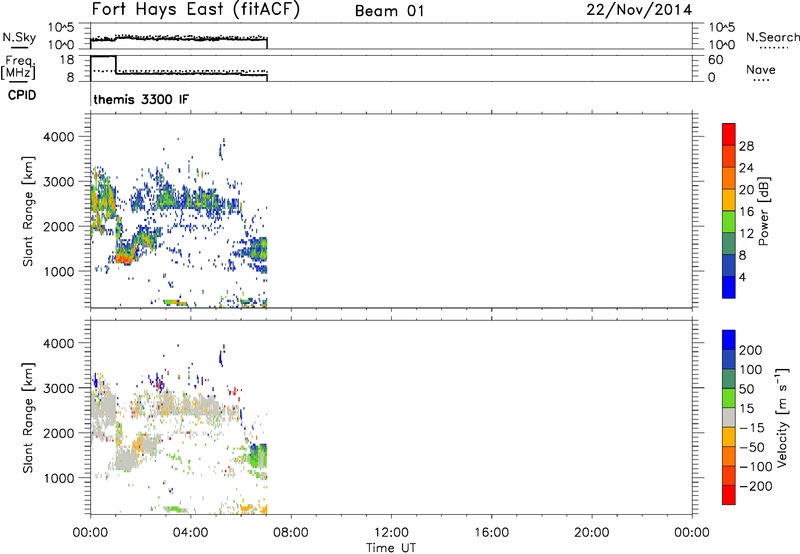Click the green velocity cluster near 07:00
This screenshot has height=554, width=800.
point(258,455)
